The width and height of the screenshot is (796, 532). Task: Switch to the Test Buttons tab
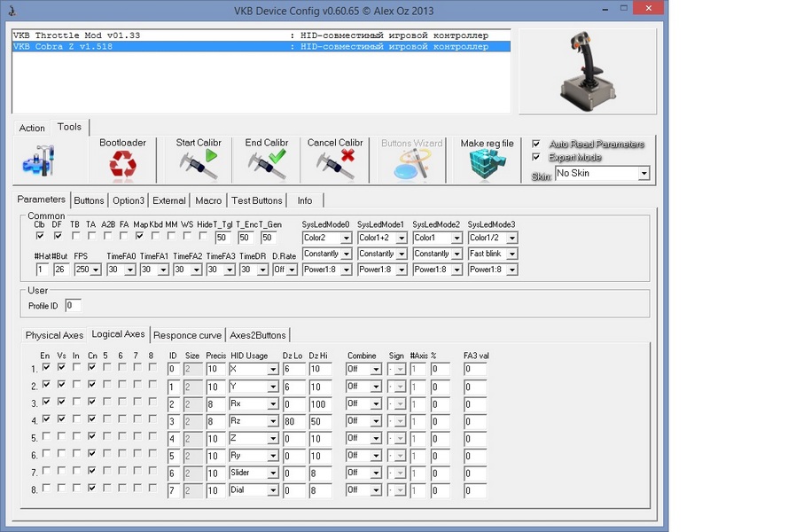pos(257,200)
